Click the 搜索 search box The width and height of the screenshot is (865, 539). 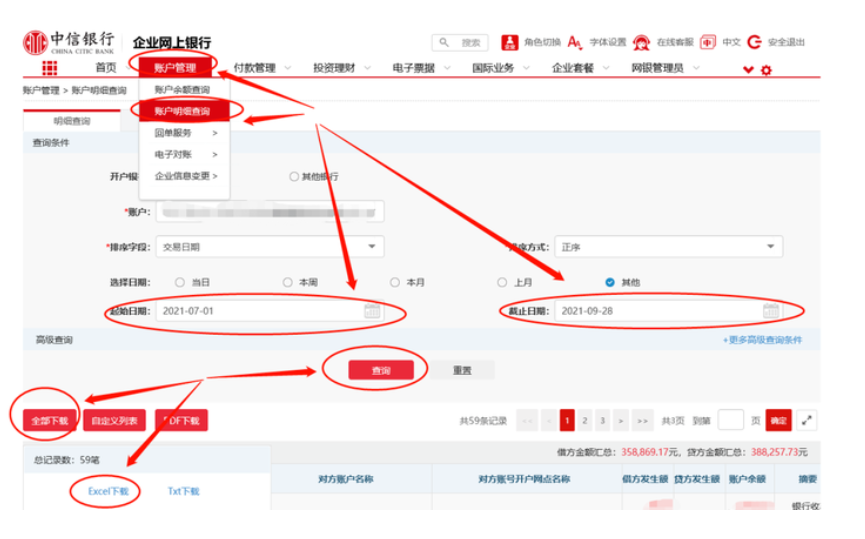(460, 42)
